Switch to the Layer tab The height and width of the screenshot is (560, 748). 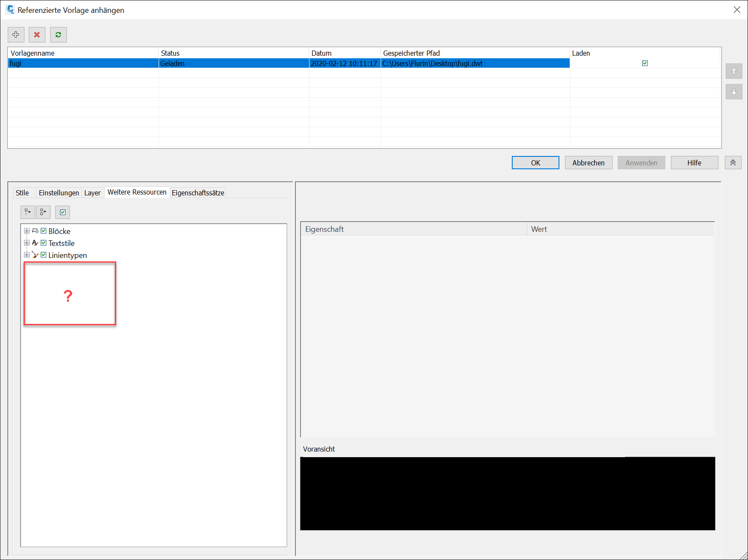[93, 192]
